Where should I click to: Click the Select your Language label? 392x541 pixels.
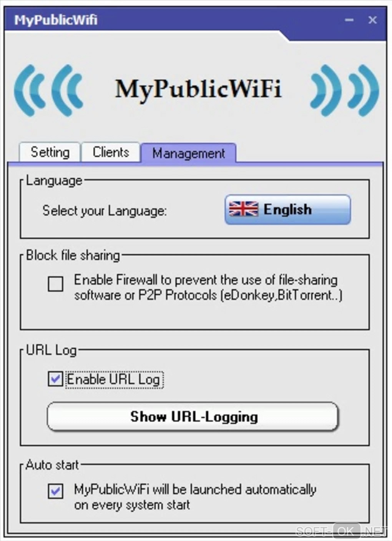click(105, 211)
